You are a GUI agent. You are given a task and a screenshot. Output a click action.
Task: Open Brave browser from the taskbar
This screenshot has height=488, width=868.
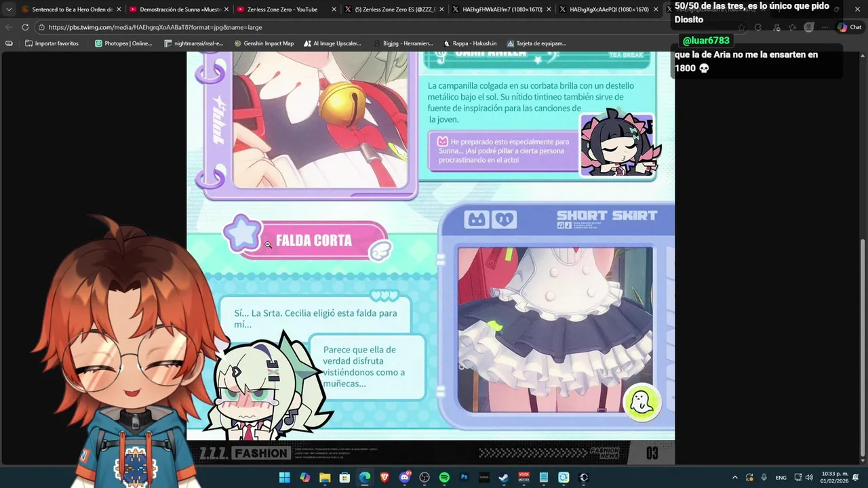click(x=384, y=477)
